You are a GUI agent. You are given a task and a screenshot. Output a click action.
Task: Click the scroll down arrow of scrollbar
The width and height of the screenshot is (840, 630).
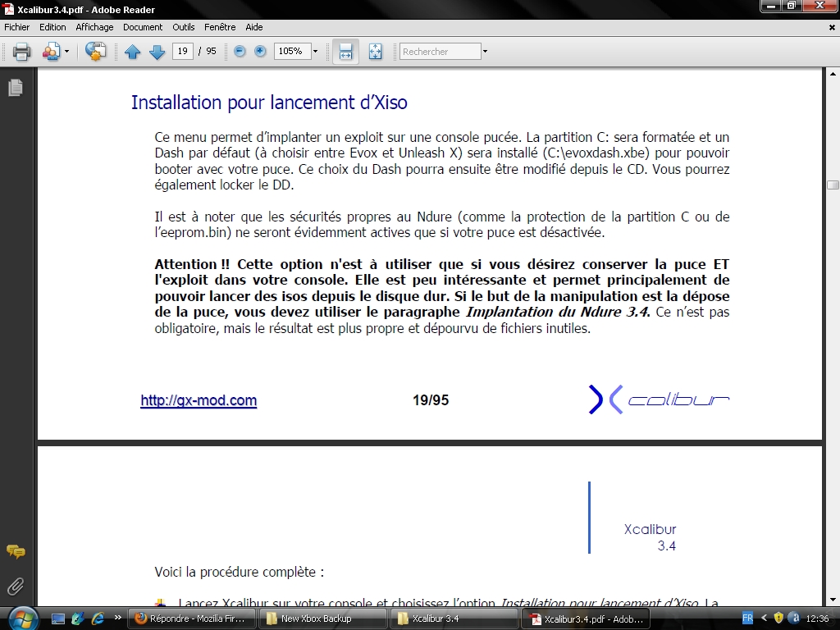tap(833, 600)
